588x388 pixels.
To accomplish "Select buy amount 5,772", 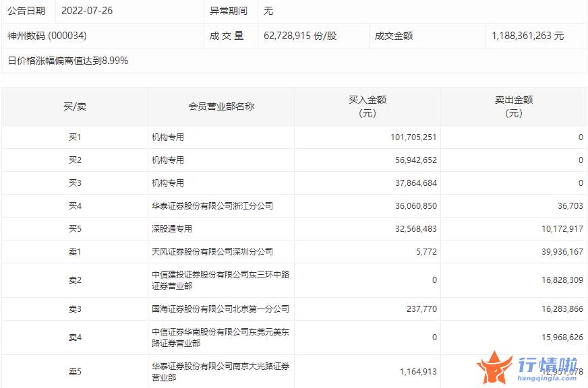I will pos(426,251).
